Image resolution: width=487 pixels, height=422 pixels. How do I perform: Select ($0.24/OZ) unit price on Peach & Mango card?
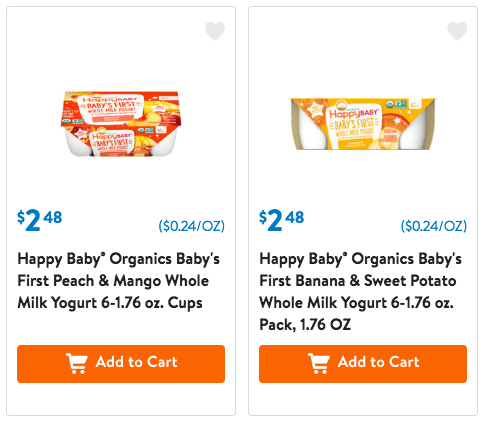pyautogui.click(x=192, y=226)
